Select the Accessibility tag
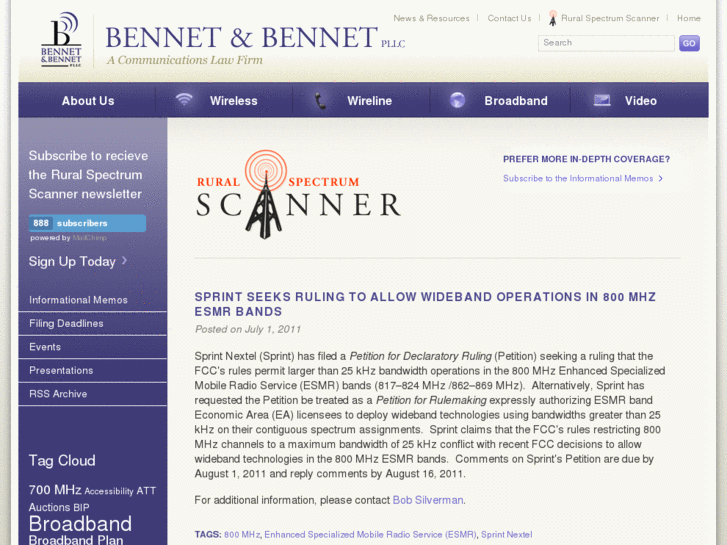This screenshot has height=545, width=727. click(109, 491)
